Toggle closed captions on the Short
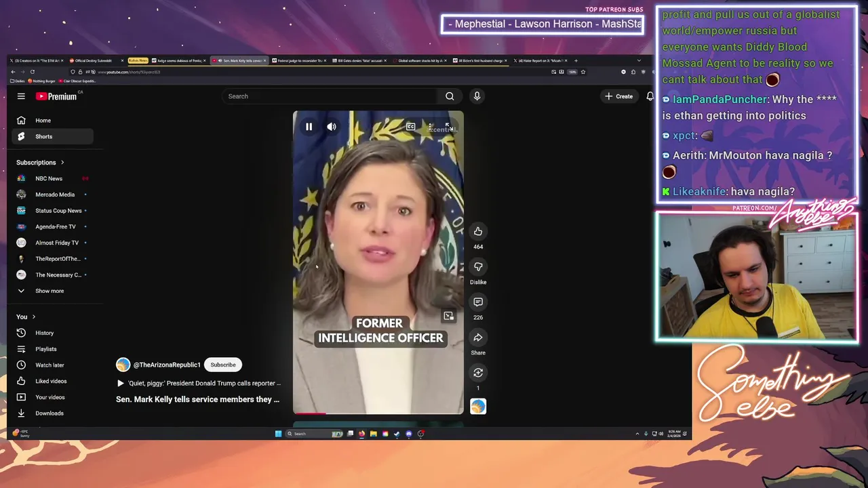868x488 pixels. 410,127
